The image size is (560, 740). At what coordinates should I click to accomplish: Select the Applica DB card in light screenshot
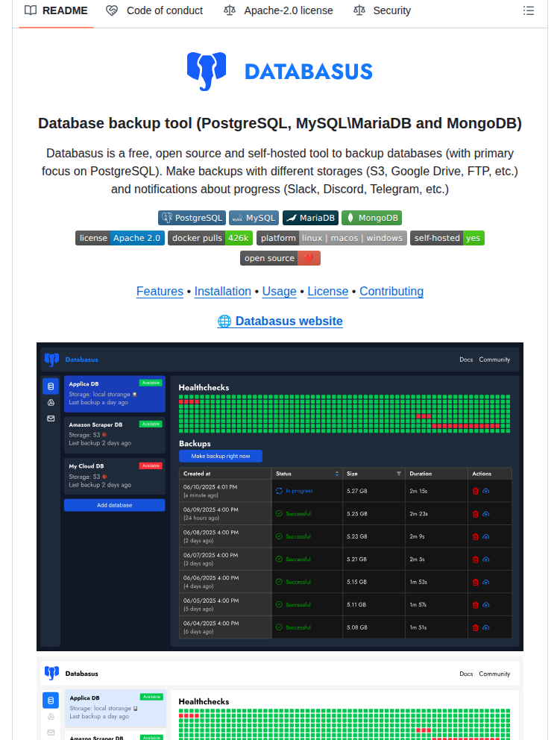pyautogui.click(x=116, y=709)
